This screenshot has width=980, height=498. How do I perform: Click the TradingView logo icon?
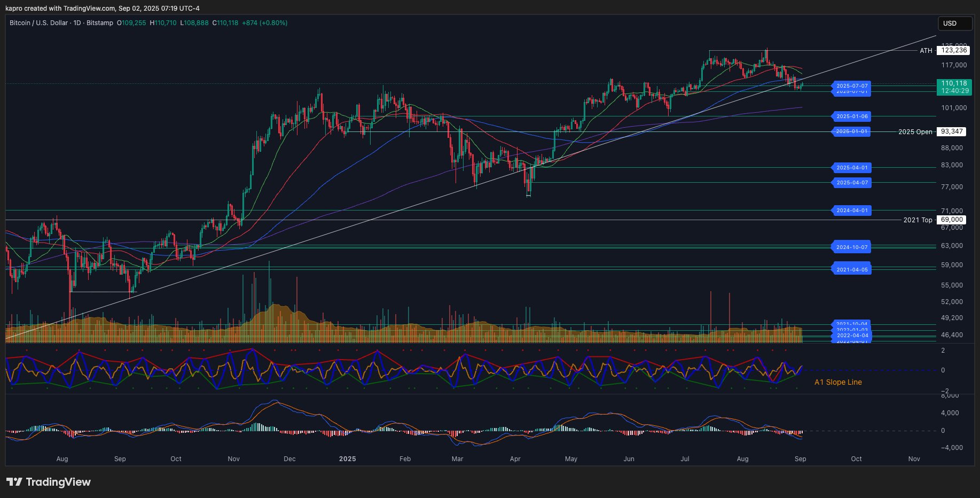pos(14,482)
